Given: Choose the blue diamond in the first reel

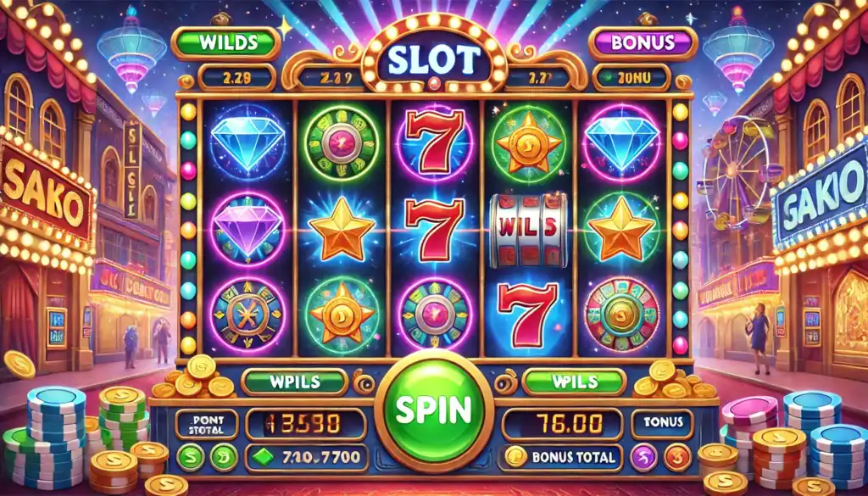Looking at the screenshot, I should click(248, 141).
